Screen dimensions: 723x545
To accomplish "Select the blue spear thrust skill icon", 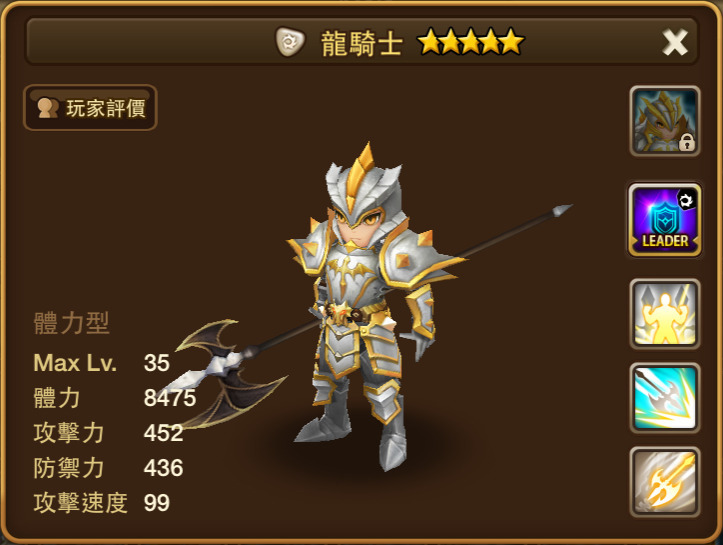I will [665, 398].
